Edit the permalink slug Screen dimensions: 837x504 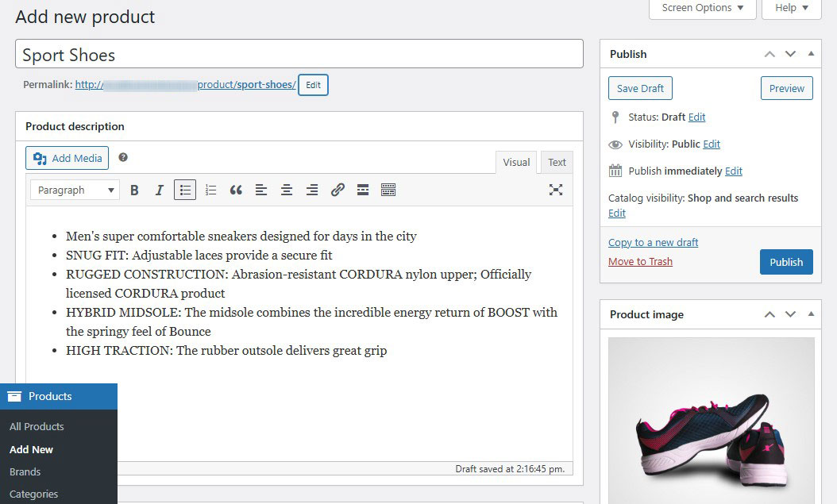[x=314, y=85]
